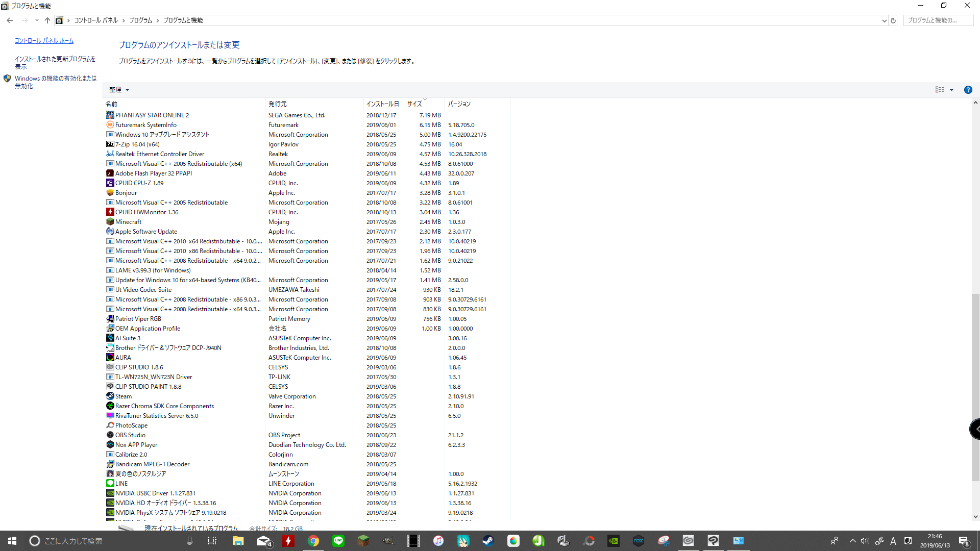Open コントロール パネル ホーム link
Screen dimensions: 980x551
click(x=44, y=41)
